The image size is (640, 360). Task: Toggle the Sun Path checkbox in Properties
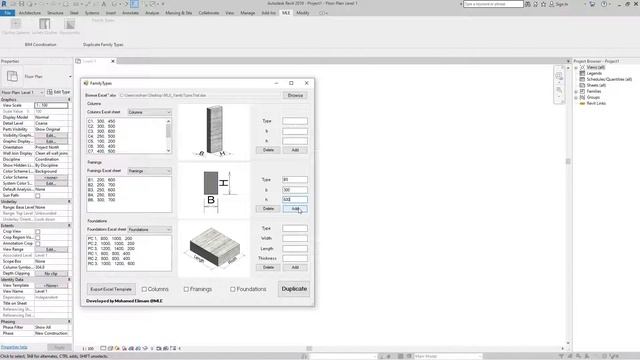pos(38,196)
